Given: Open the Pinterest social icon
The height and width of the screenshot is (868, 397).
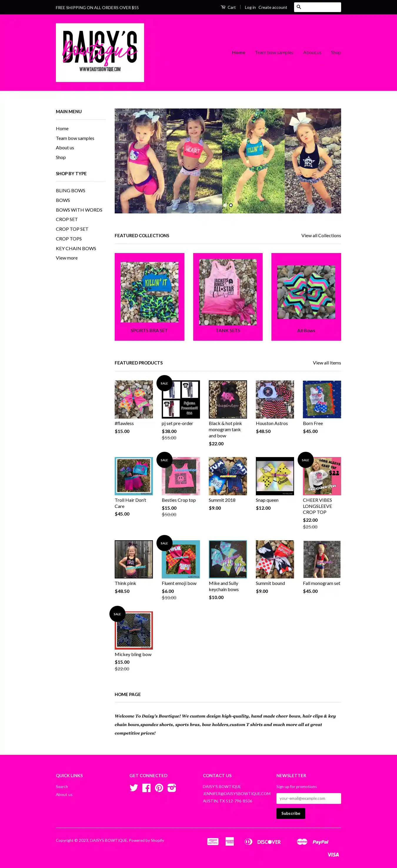Looking at the screenshot, I should pos(159,788).
